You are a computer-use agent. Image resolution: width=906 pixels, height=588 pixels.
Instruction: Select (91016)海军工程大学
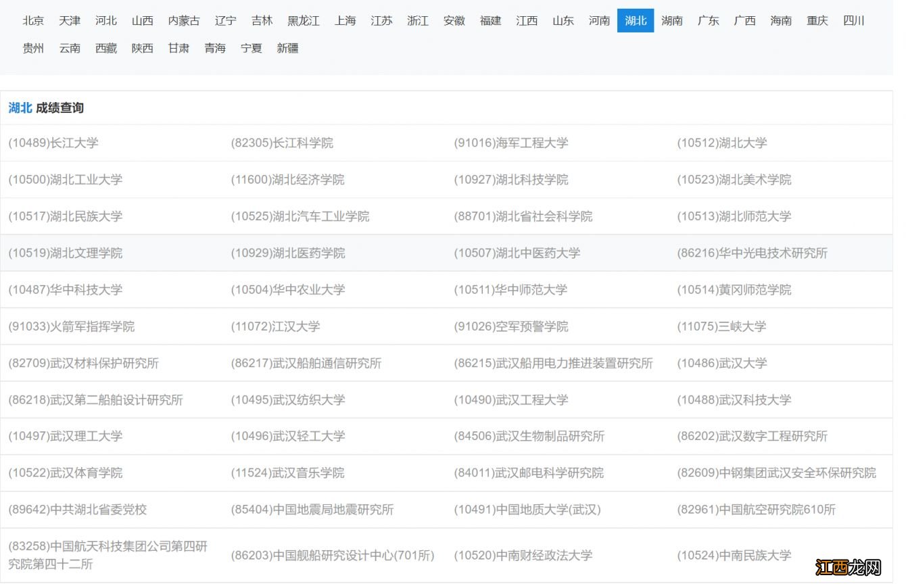(511, 143)
